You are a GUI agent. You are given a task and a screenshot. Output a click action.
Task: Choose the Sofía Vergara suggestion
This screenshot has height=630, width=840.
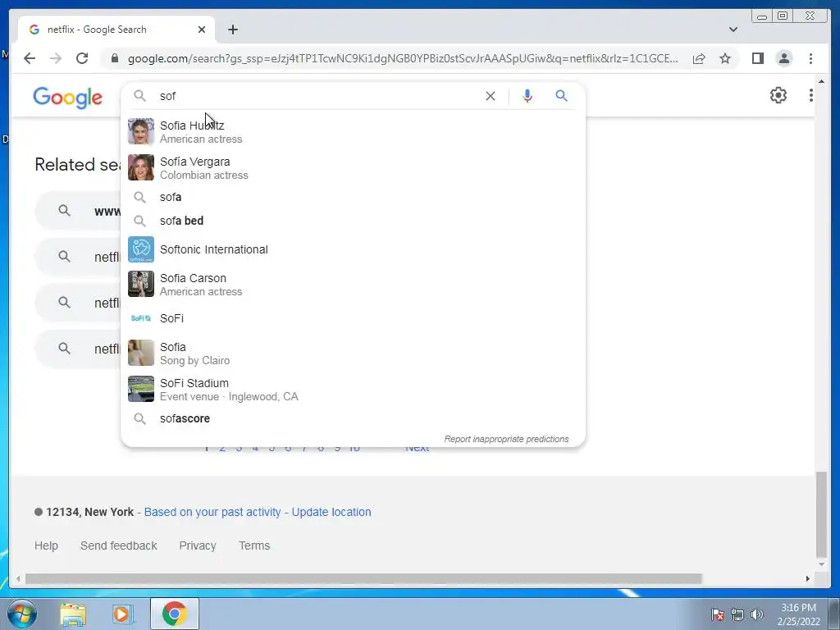coord(354,167)
